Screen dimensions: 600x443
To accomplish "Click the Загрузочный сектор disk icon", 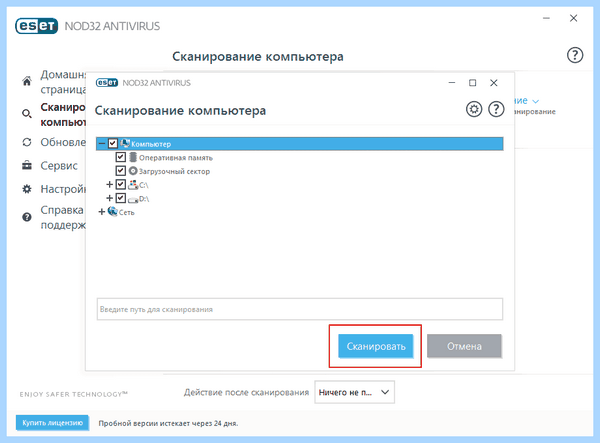I will click(x=133, y=171).
